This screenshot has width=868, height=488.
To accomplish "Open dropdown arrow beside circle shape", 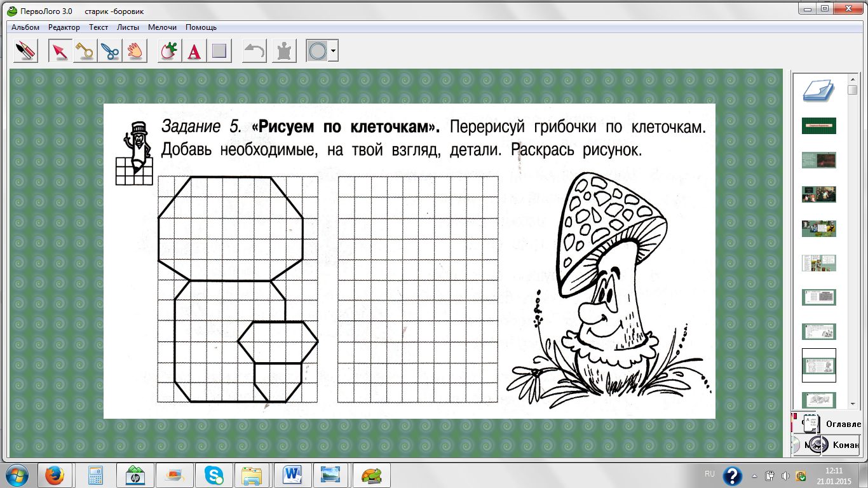I will 333,51.
